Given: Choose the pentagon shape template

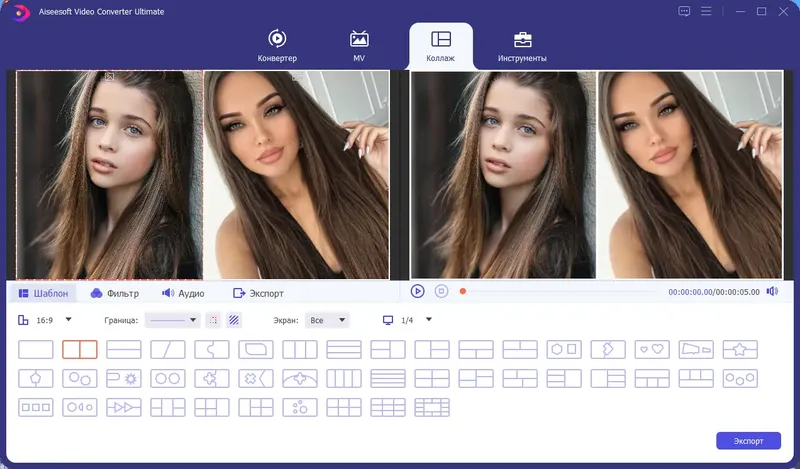Looking at the screenshot, I should [x=36, y=379].
